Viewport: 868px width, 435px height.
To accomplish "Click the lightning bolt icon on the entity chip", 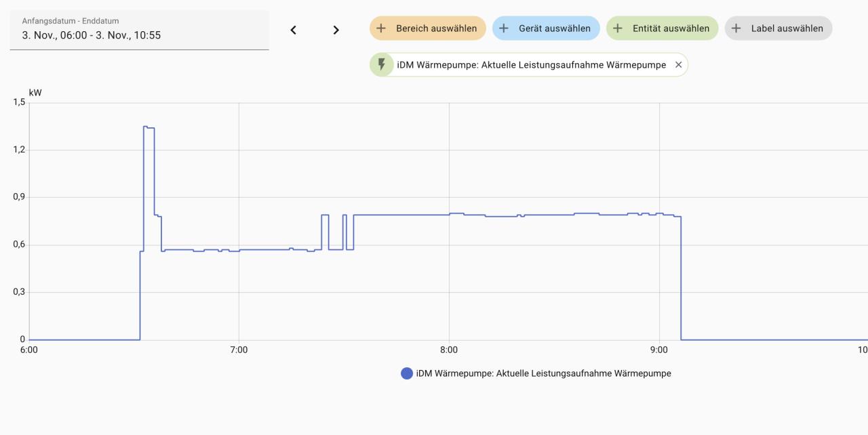I will (x=382, y=64).
